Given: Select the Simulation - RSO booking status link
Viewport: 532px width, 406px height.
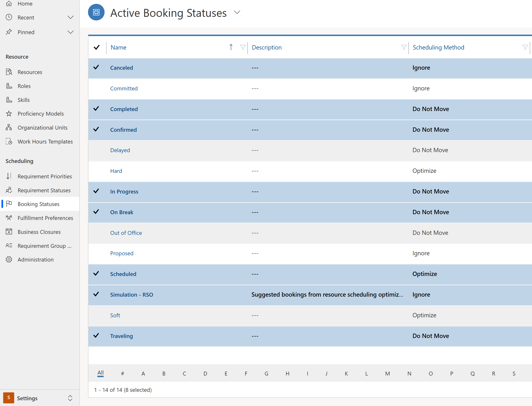Looking at the screenshot, I should pyautogui.click(x=132, y=294).
